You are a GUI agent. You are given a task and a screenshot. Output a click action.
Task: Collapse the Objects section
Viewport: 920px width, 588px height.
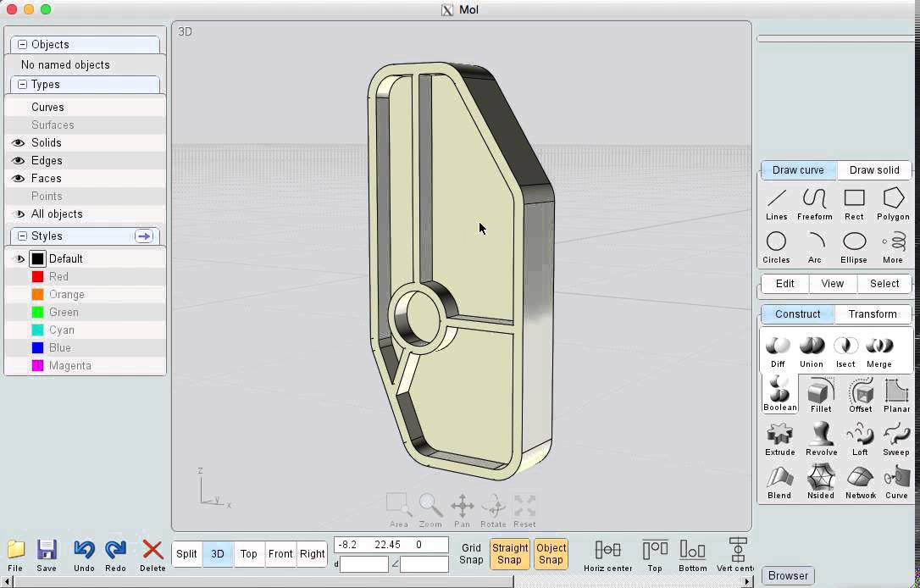click(23, 45)
